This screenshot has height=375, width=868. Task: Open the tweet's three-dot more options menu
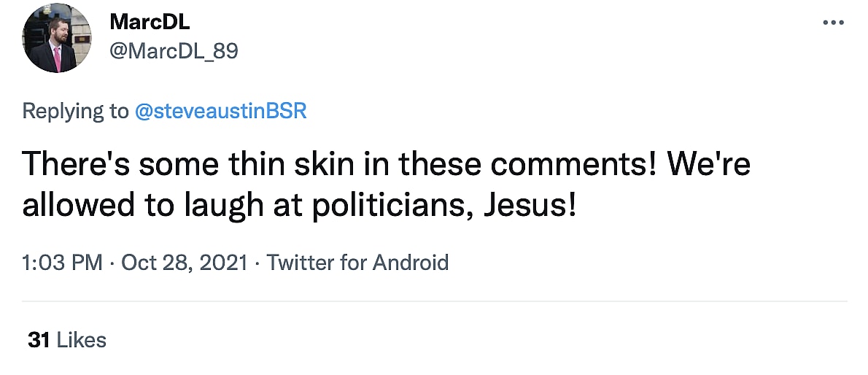832,23
